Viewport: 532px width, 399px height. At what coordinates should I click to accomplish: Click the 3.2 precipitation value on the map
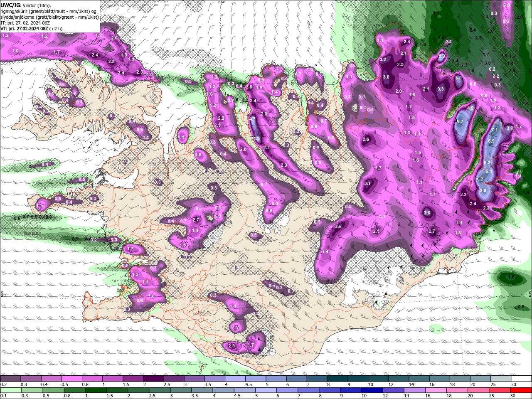point(383,59)
